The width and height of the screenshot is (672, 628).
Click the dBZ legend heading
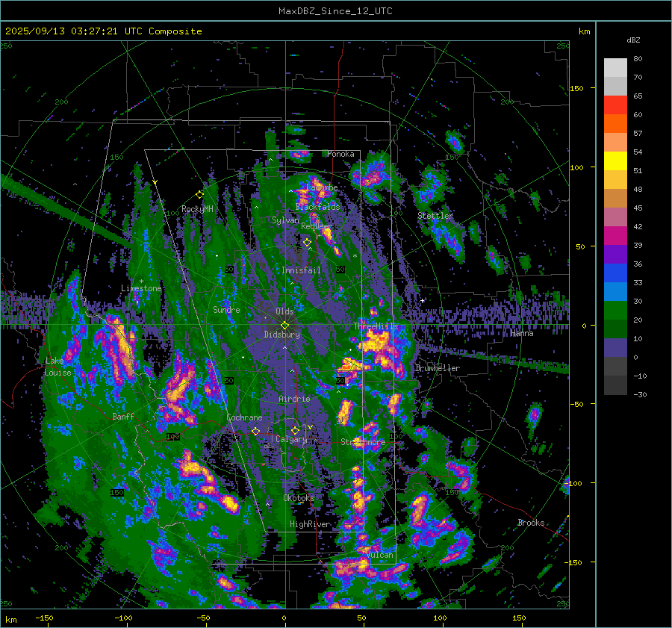(633, 40)
